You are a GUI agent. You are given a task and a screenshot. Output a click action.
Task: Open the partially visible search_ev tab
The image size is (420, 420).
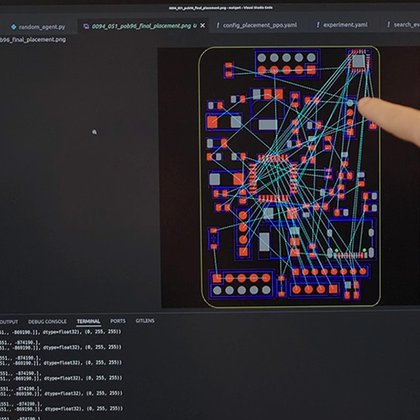(x=403, y=24)
